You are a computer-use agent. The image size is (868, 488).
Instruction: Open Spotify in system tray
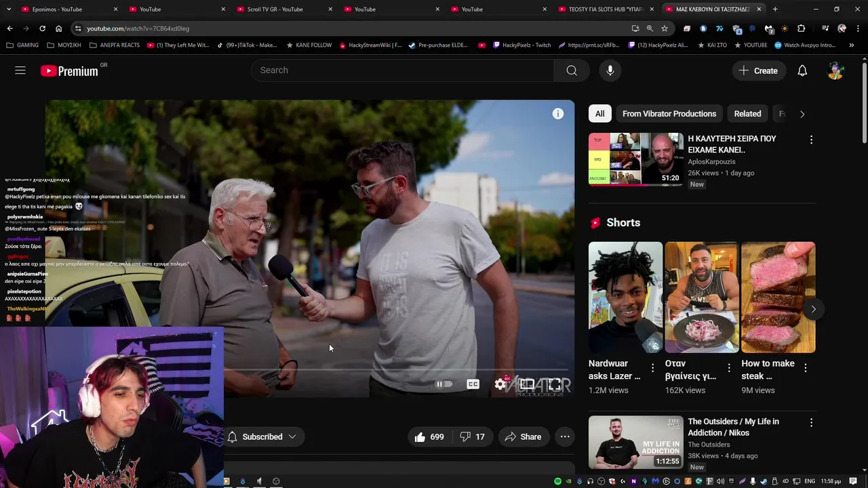coord(557,481)
